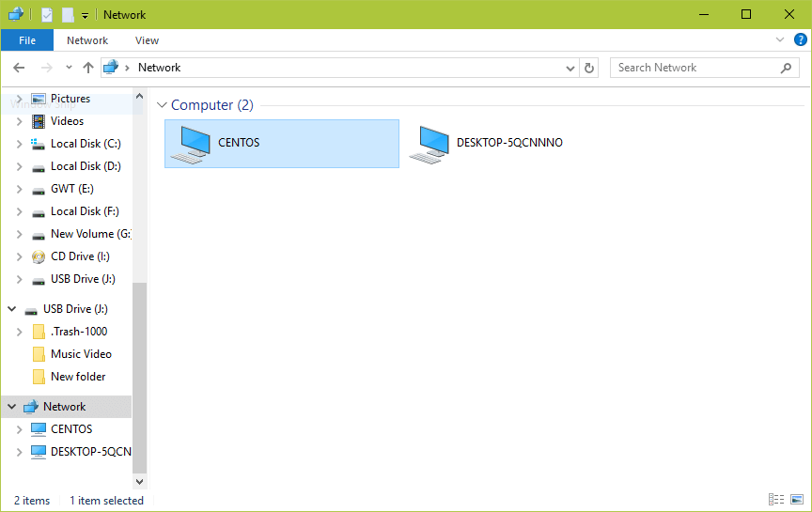Expand the .Trash-1000 folder node
This screenshot has height=512, width=812.
[19, 332]
